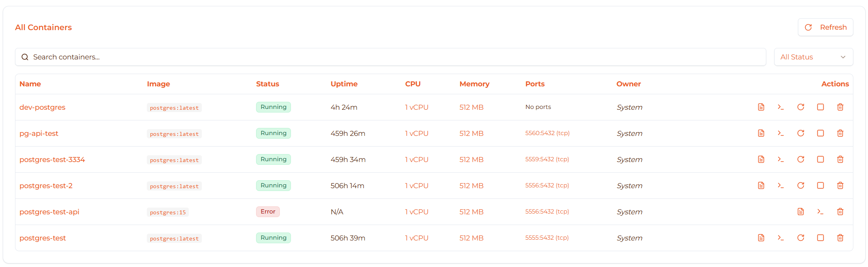
Task: Delete the postgres-test-api container
Action: pos(840,212)
